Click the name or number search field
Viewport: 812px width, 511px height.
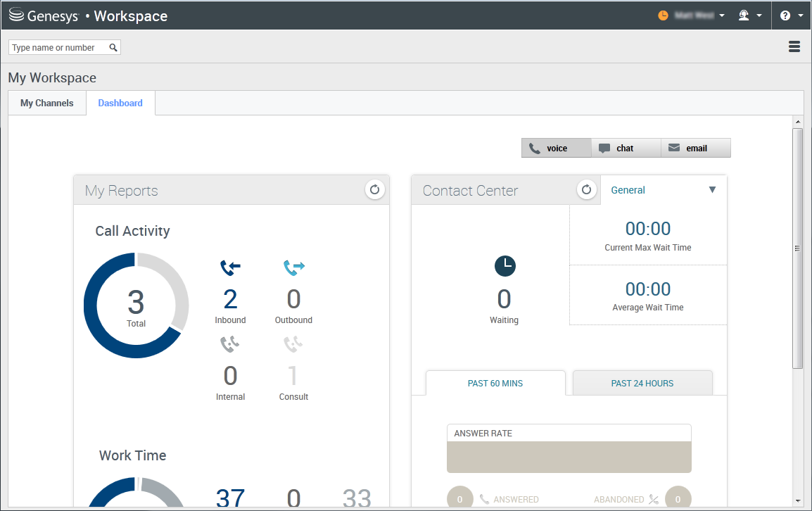[58, 48]
